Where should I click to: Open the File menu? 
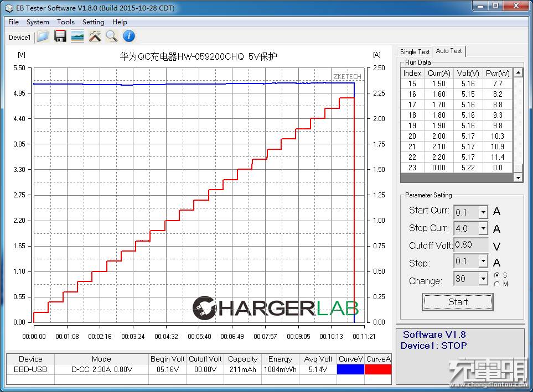pos(14,22)
